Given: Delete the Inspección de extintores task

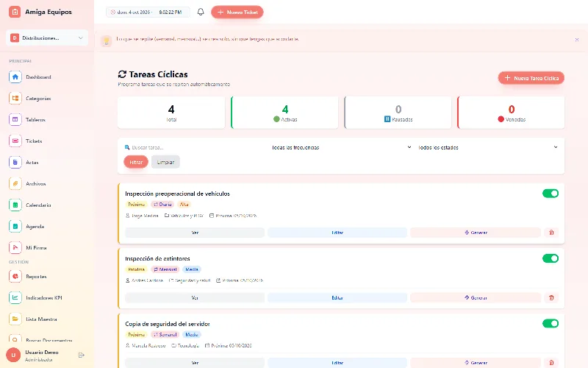Looking at the screenshot, I should coord(551,298).
